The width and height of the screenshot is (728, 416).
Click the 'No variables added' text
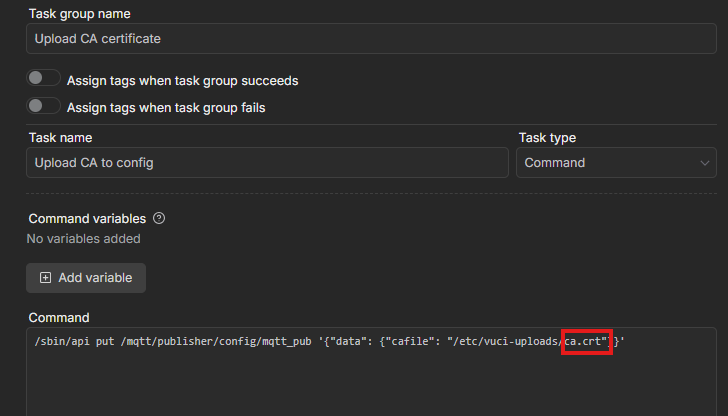pyautogui.click(x=83, y=239)
